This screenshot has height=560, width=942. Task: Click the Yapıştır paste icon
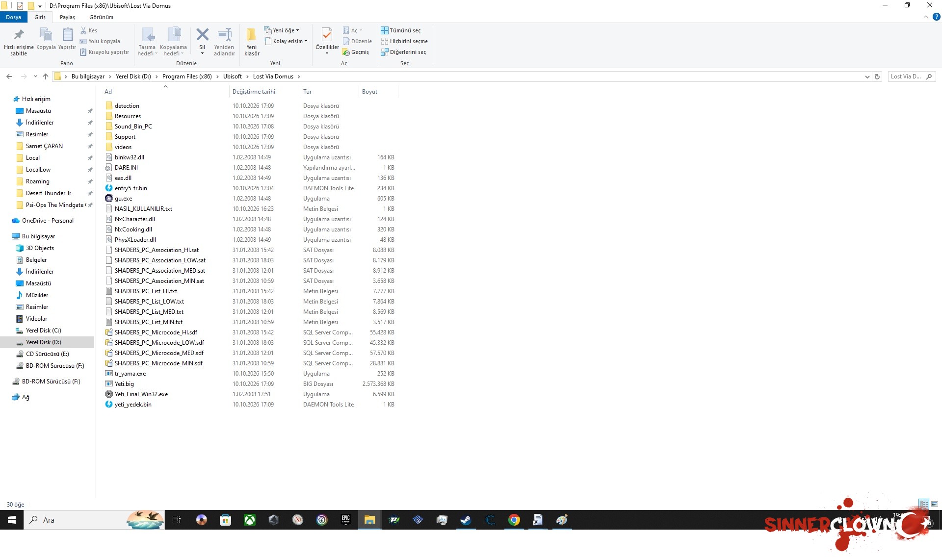pos(67,35)
